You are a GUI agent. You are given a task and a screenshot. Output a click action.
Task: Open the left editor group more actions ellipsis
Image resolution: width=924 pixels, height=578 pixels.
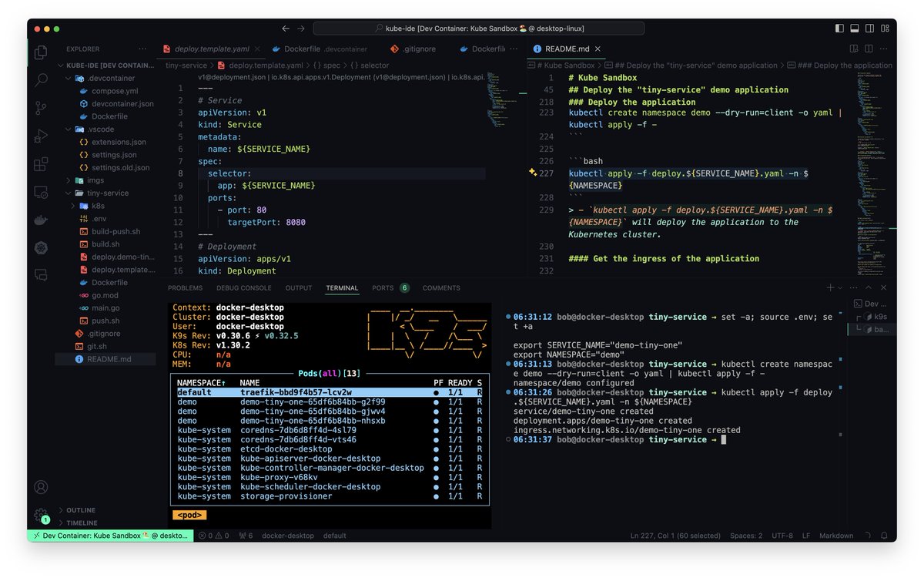pyautogui.click(x=515, y=49)
